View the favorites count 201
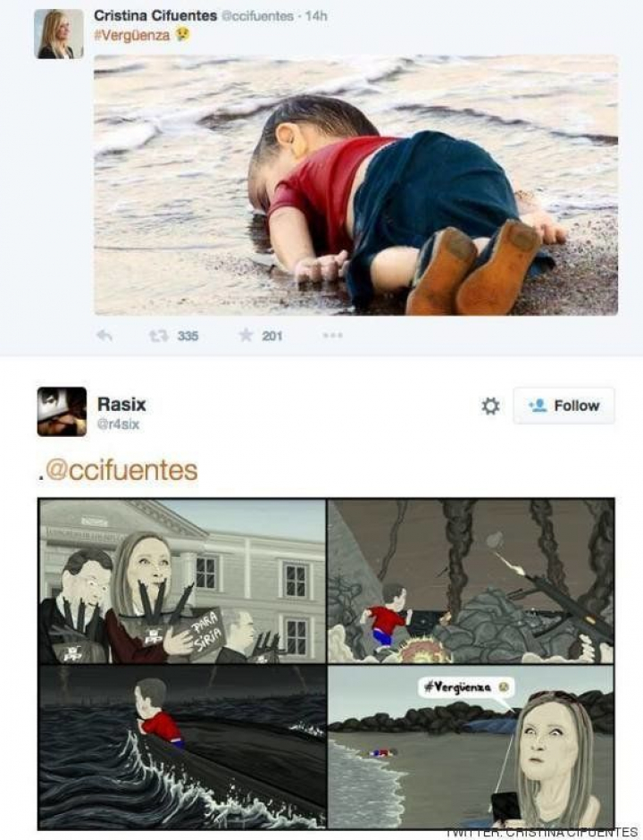The width and height of the screenshot is (643, 840). click(272, 336)
